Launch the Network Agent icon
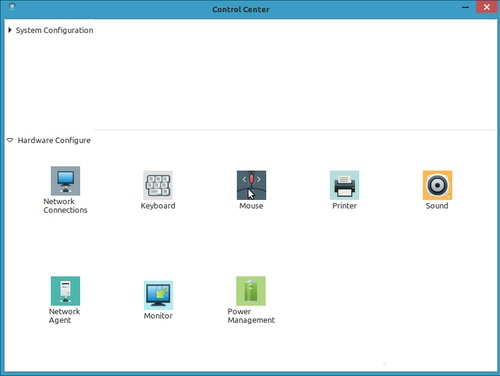Image resolution: width=500 pixels, height=376 pixels. (x=65, y=291)
